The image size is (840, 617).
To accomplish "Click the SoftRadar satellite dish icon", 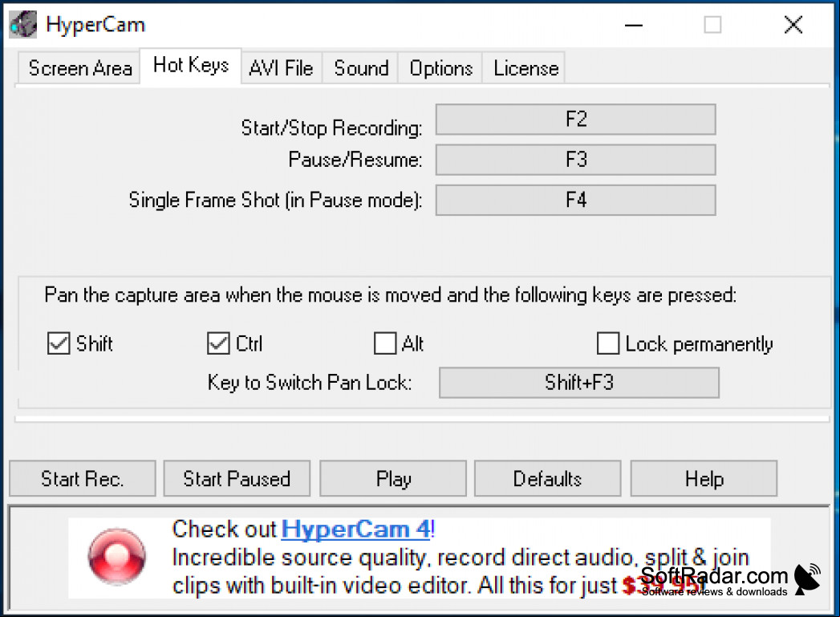I will (807, 579).
